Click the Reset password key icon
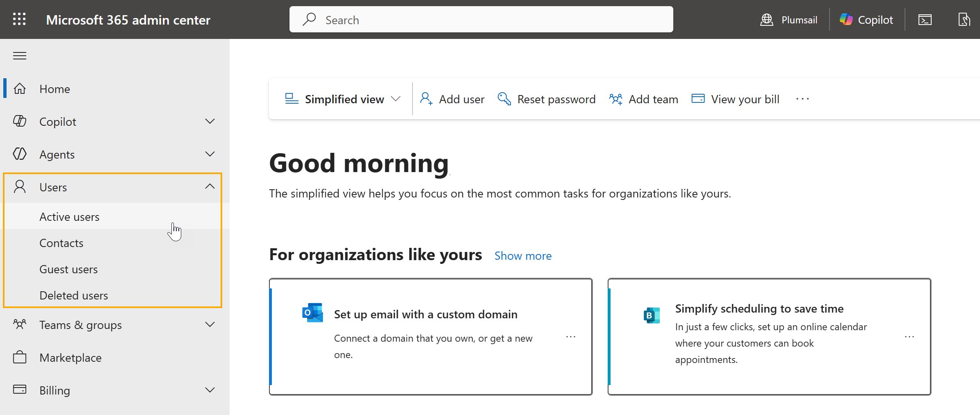The image size is (980, 415). (x=504, y=99)
